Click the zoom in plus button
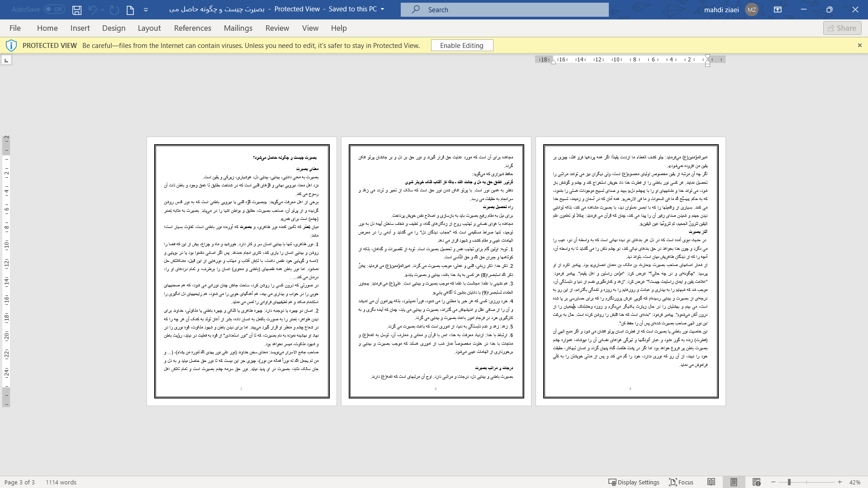This screenshot has height=488, width=868. tap(840, 482)
